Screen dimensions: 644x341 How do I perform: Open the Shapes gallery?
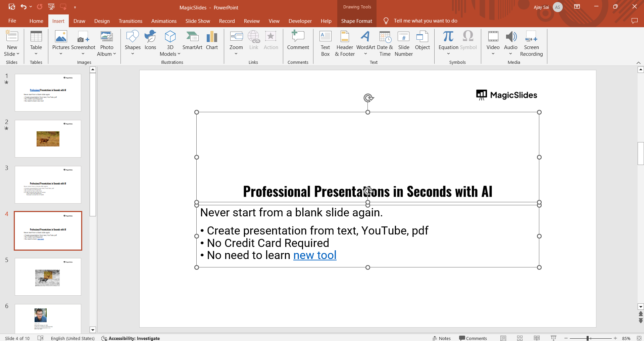click(x=133, y=43)
